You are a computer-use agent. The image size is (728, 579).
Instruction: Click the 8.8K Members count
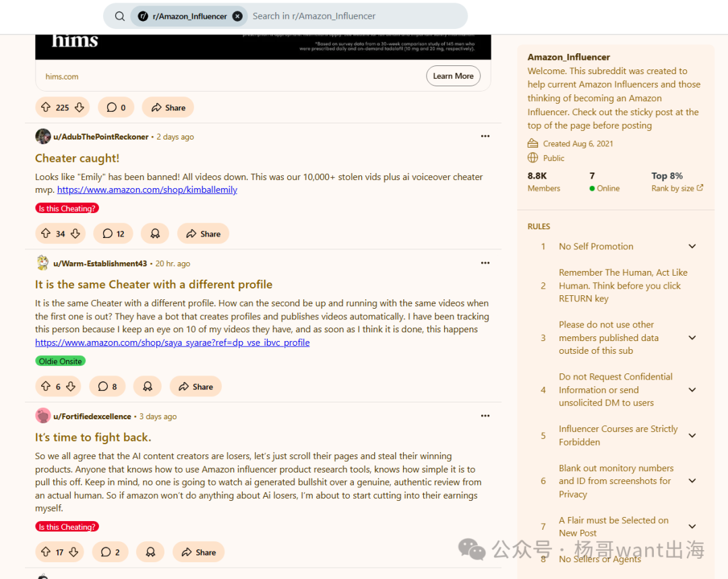544,181
